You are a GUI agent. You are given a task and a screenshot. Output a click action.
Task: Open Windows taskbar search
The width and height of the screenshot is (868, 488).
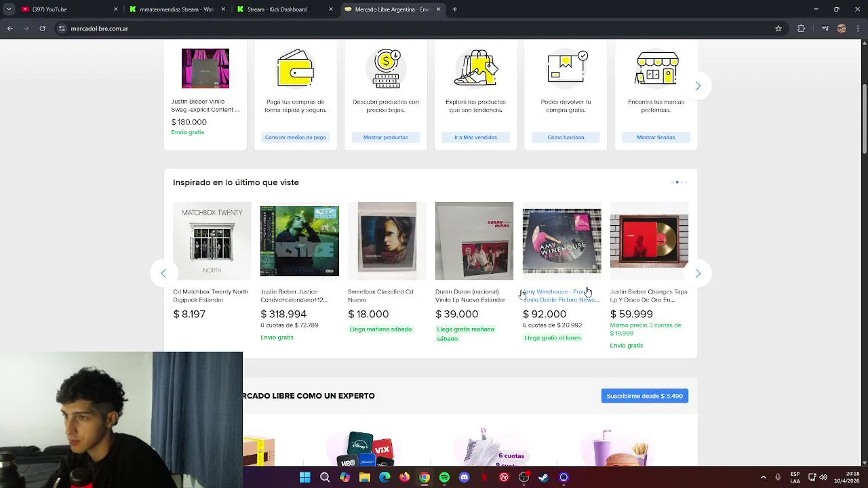325,477
